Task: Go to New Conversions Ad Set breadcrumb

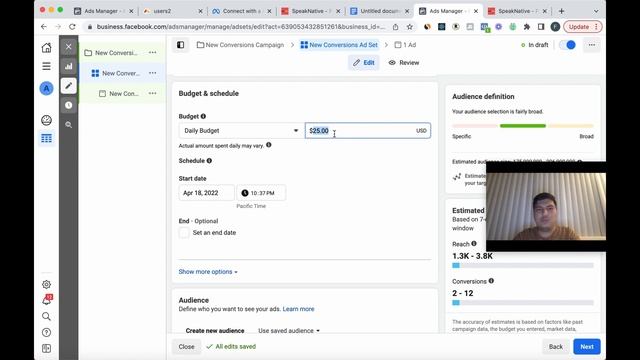Action: click(x=339, y=45)
